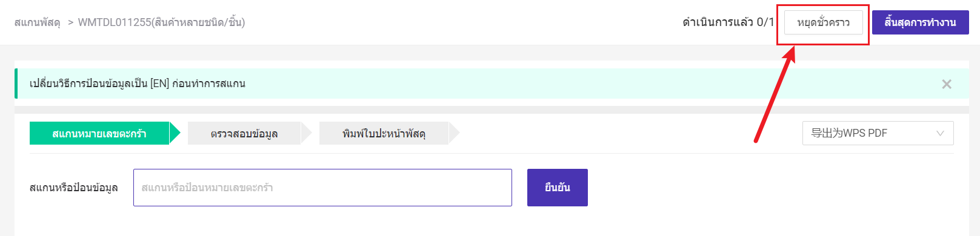980x236 pixels.
Task: Focus the สแกนหรือป้อนหมายเลขตะกร้า input field
Action: click(x=322, y=188)
